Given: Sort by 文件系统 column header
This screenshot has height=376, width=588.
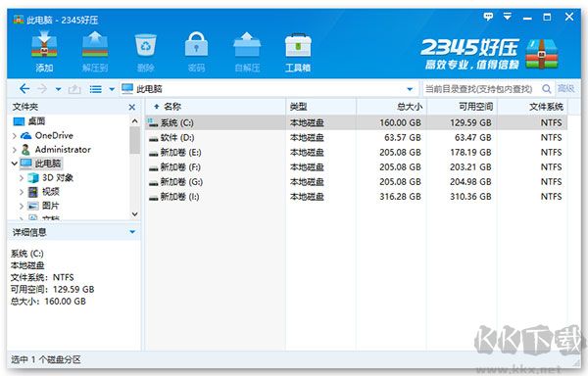Looking at the screenshot, I should click(532, 107).
